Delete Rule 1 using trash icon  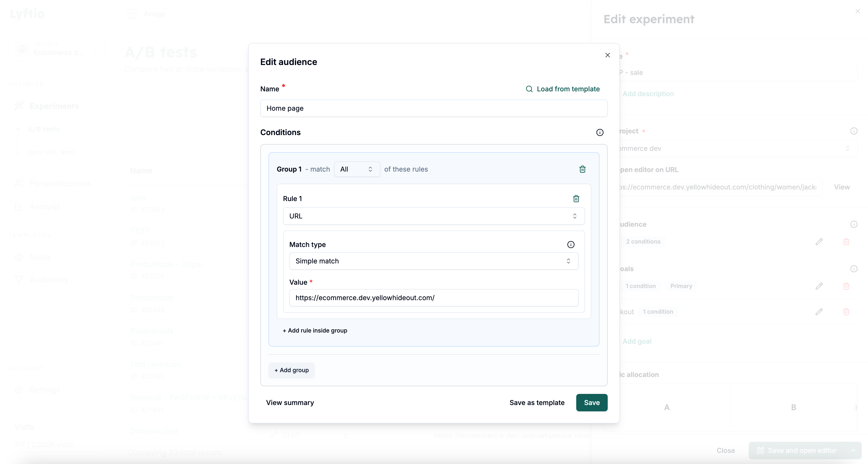pos(576,198)
